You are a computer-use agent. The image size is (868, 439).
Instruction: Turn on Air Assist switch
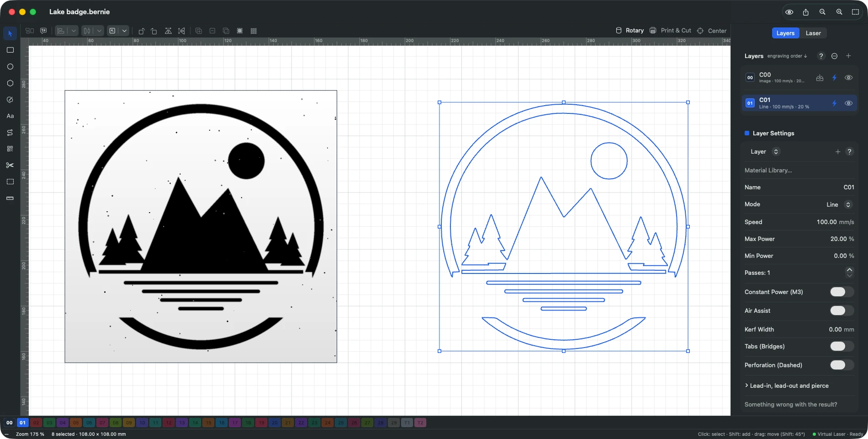coord(842,311)
